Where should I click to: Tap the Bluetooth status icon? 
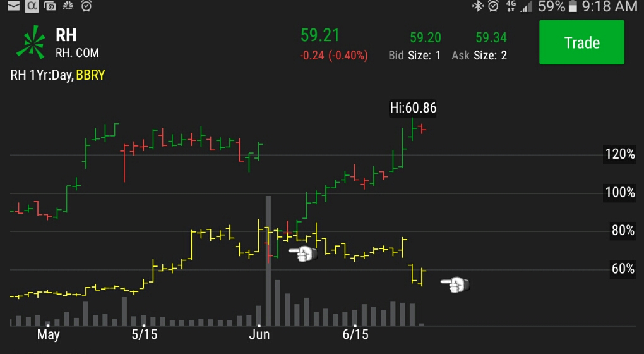click(478, 6)
